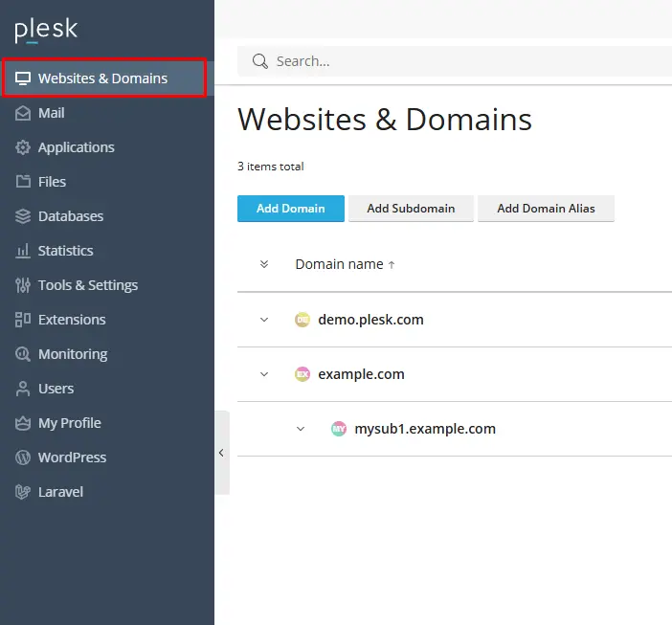
Task: Click the Websites & Domains page heading
Action: (x=385, y=120)
